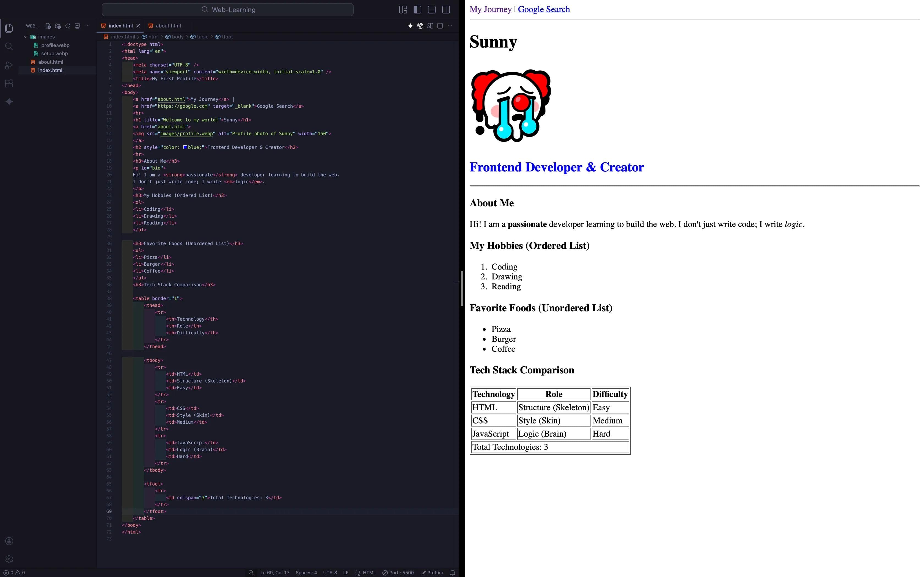This screenshot has width=924, height=577.
Task: Open editor More Actions ellipsis menu
Action: point(450,26)
